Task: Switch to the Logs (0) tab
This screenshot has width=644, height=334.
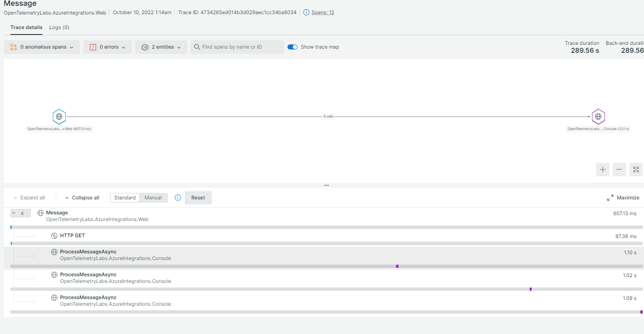Action: (x=59, y=27)
